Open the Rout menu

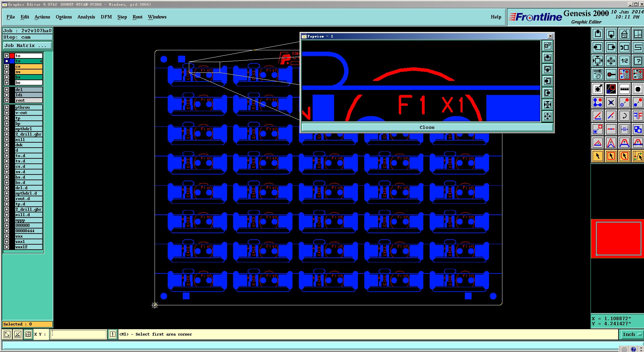click(x=138, y=17)
